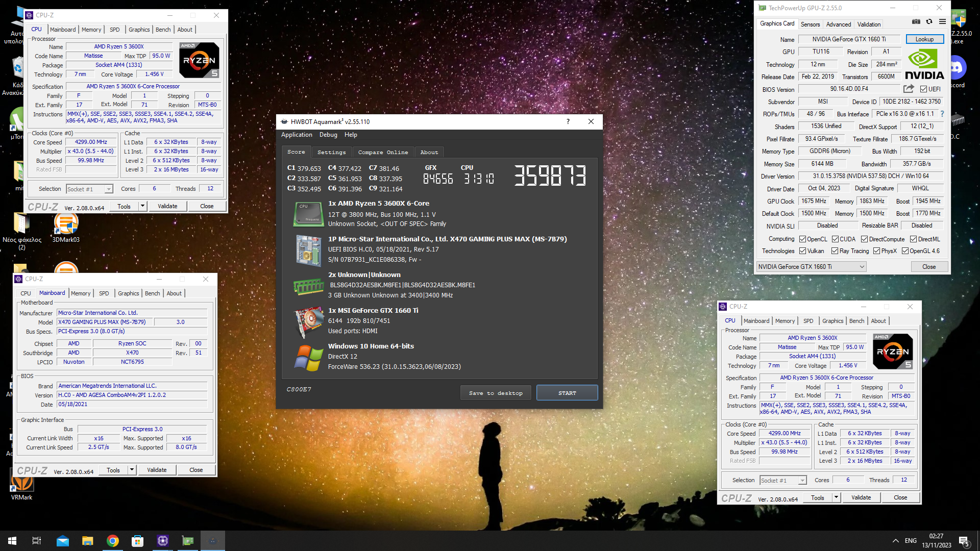
Task: Open File Explorer from the taskbar
Action: [x=88, y=541]
